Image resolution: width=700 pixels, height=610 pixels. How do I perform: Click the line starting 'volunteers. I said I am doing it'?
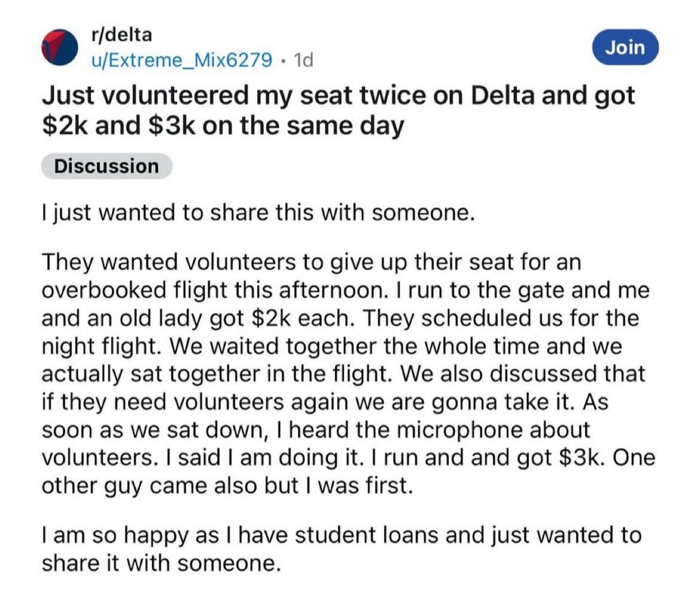pyautogui.click(x=348, y=458)
